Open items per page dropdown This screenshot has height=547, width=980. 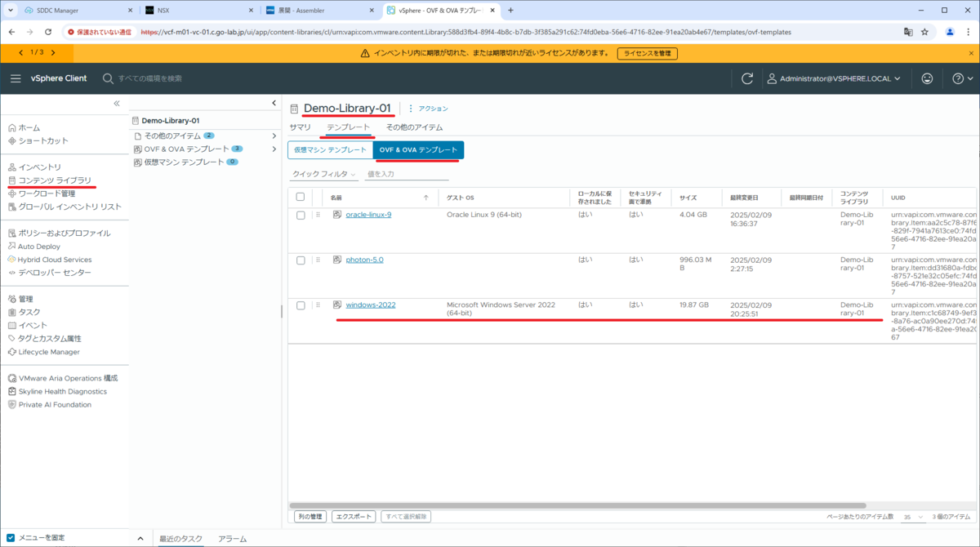pos(914,517)
